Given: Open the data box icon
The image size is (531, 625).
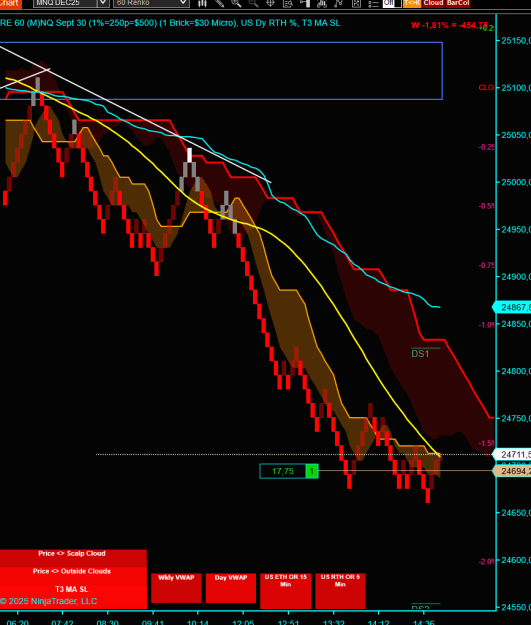Looking at the screenshot, I should 287,3.
